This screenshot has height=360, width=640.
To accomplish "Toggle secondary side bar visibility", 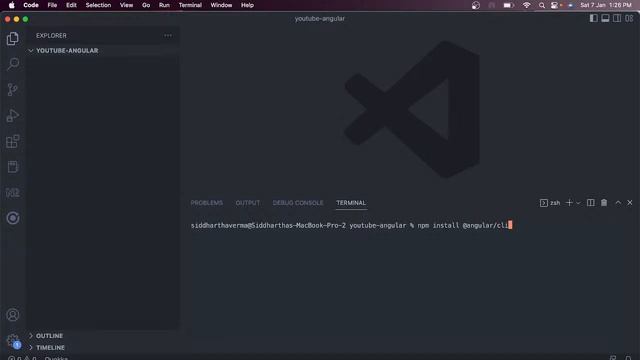I will coord(617,18).
